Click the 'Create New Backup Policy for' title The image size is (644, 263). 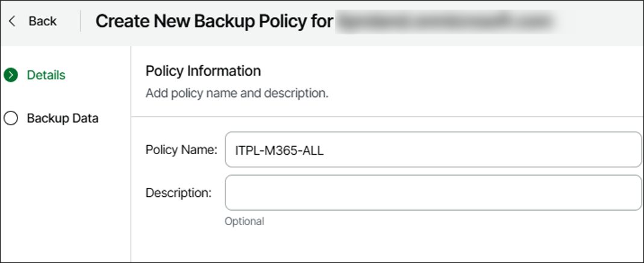click(x=214, y=22)
